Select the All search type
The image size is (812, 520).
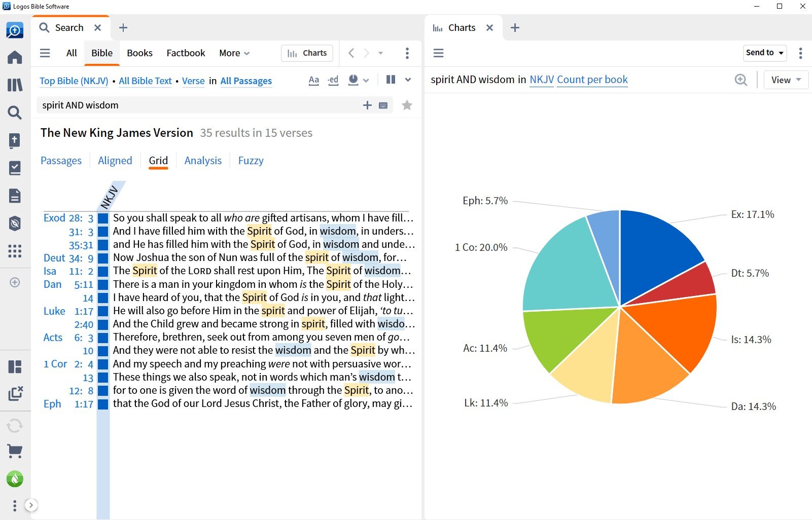[72, 53]
